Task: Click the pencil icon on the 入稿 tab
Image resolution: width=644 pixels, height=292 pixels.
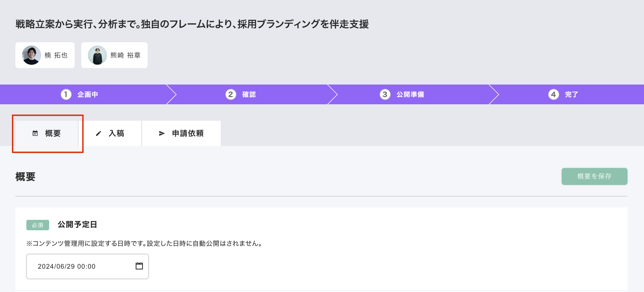Action: (99, 133)
